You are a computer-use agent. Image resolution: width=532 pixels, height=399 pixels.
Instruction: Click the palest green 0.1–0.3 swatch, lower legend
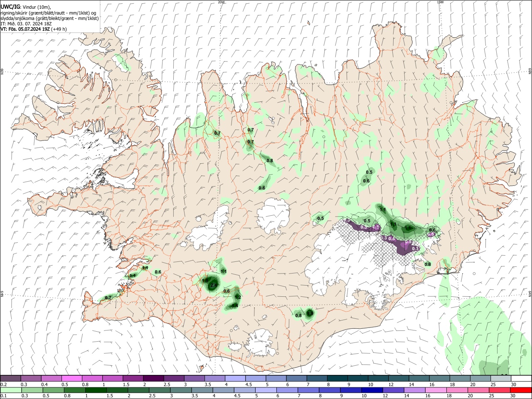[x=12, y=390]
